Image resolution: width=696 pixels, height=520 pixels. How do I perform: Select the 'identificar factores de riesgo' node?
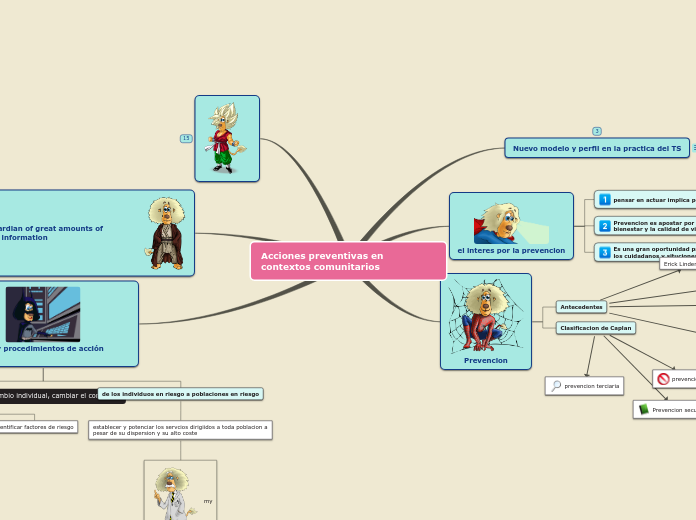click(39, 427)
